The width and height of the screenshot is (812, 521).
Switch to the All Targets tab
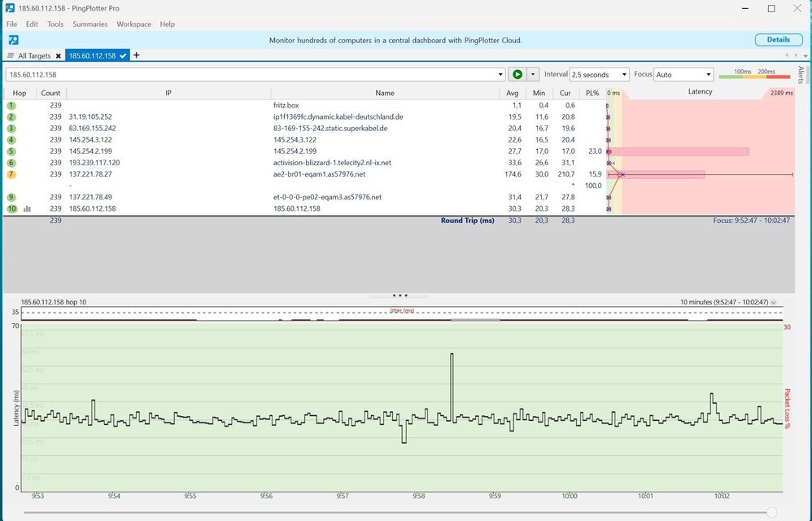(34, 55)
